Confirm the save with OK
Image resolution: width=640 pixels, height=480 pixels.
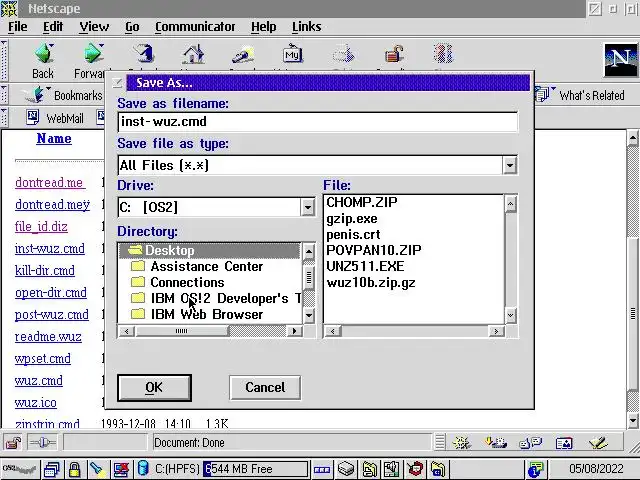(154, 387)
